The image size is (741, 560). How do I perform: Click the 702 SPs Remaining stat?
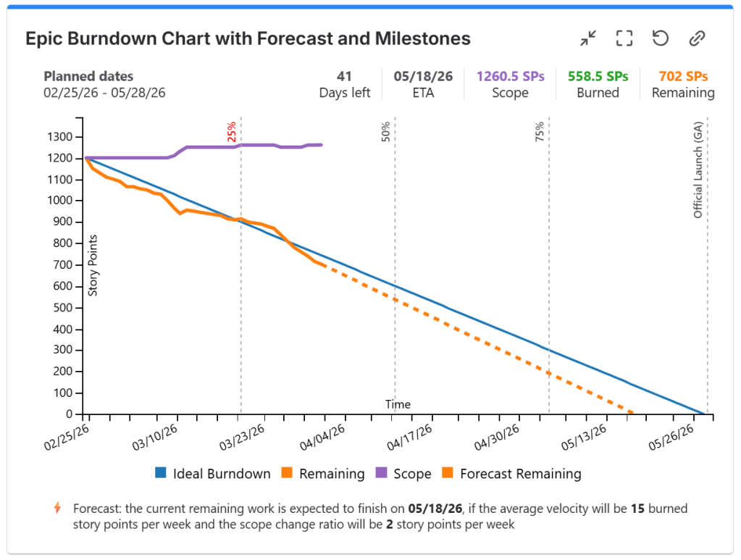click(683, 76)
